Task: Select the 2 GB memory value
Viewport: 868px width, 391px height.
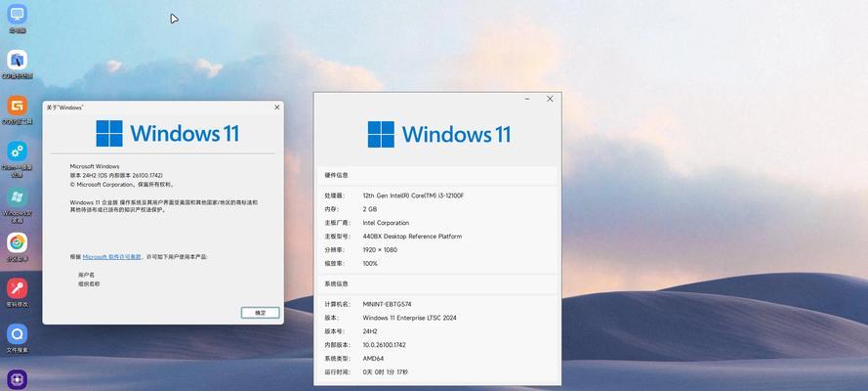Action: pos(369,209)
